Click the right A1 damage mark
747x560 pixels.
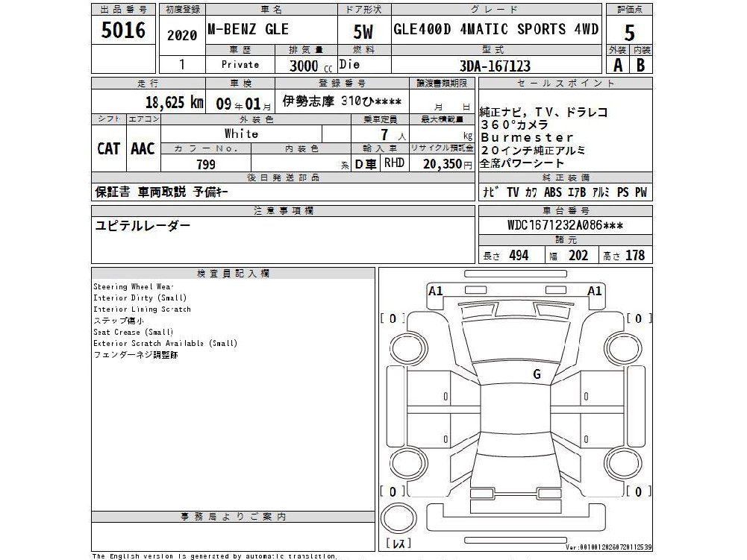[594, 291]
